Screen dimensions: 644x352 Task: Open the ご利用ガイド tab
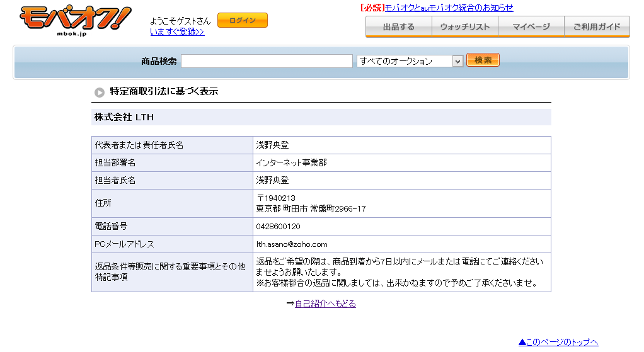[597, 27]
